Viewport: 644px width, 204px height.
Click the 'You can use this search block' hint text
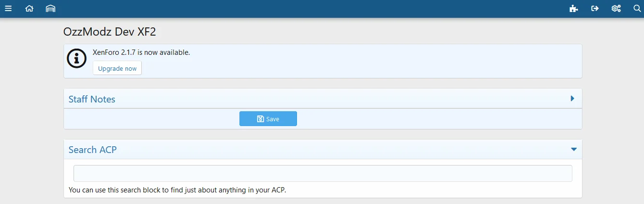click(x=177, y=190)
